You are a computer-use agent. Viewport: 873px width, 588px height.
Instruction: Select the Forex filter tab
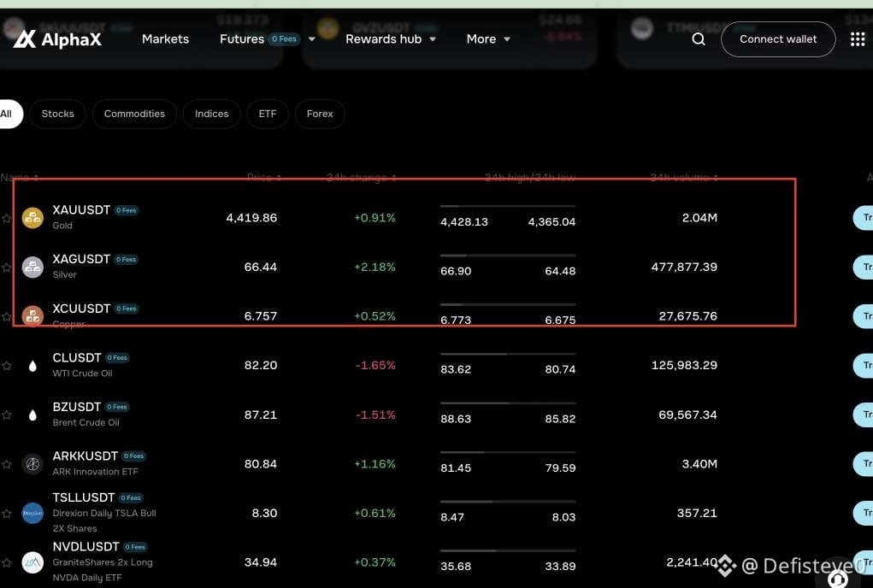click(320, 114)
